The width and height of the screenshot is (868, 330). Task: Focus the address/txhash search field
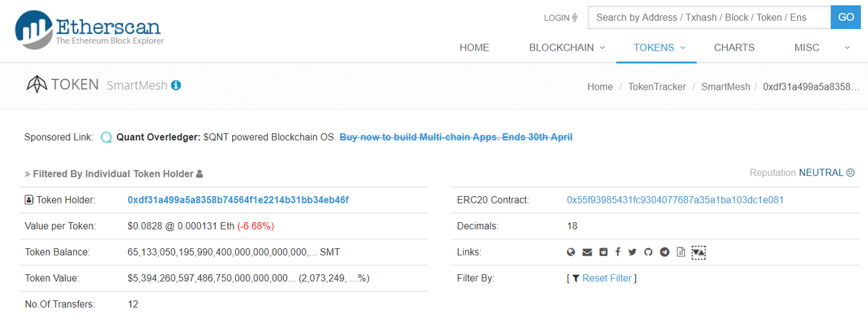709,17
